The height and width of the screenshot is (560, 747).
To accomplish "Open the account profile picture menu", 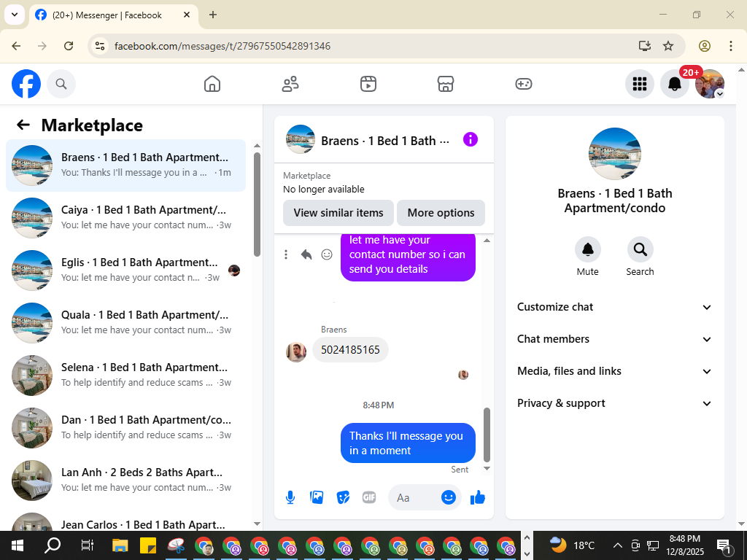I will coord(710,84).
